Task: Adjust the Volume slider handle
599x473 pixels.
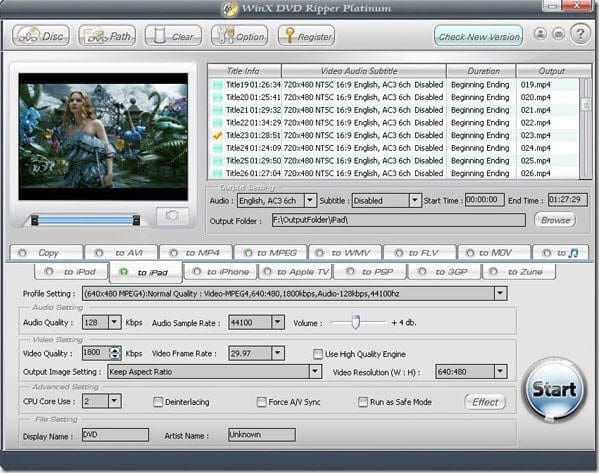Action: click(x=356, y=322)
